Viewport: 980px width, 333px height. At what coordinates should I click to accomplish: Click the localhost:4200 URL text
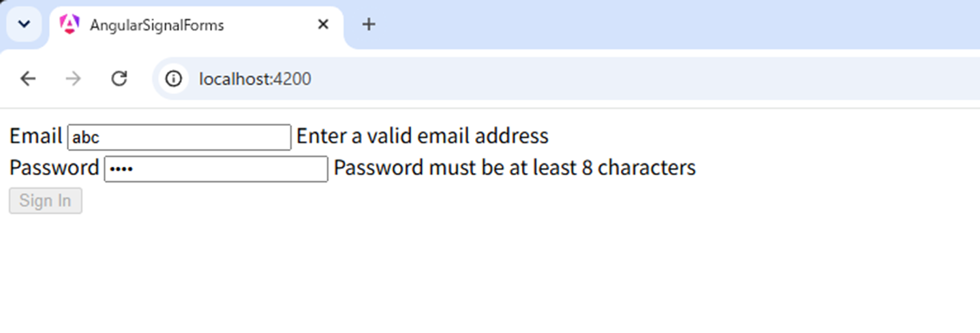[255, 80]
